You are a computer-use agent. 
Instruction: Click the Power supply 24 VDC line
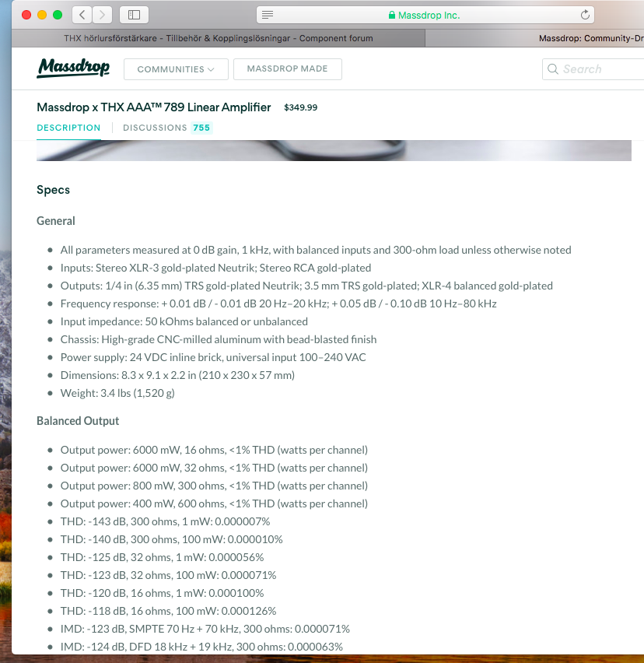[x=213, y=357]
